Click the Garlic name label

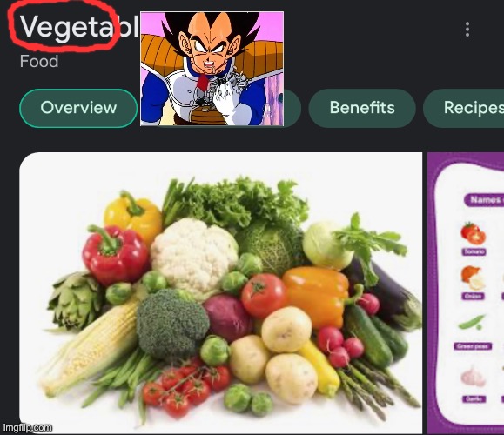click(x=474, y=399)
